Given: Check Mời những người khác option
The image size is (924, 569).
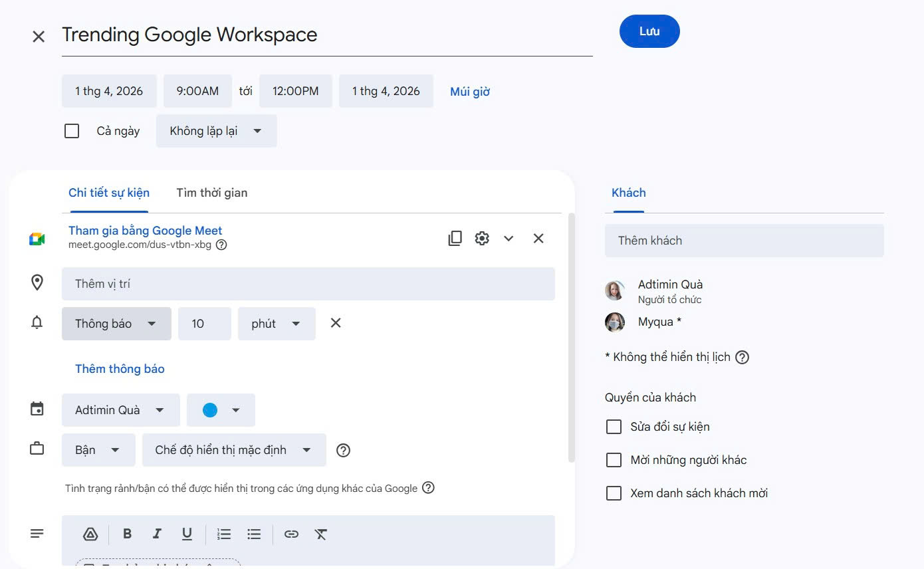Looking at the screenshot, I should [614, 460].
